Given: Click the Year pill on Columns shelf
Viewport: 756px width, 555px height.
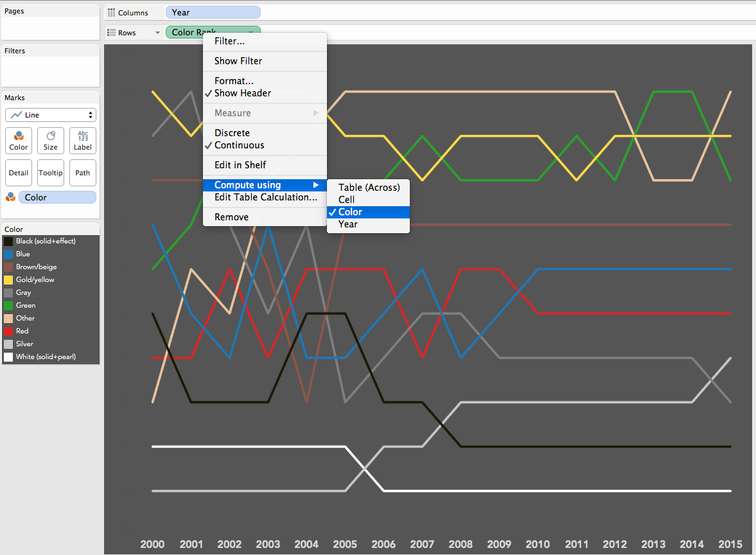Looking at the screenshot, I should coord(213,13).
